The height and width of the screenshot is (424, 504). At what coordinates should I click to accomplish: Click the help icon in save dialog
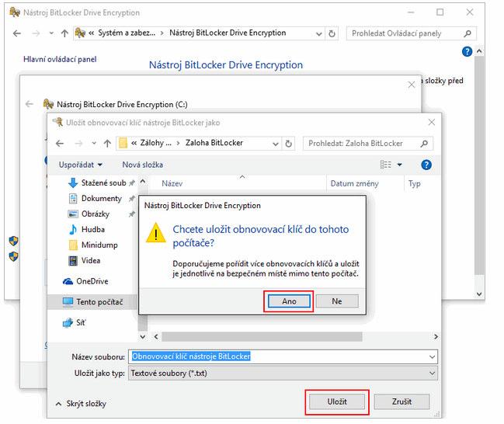click(426, 165)
